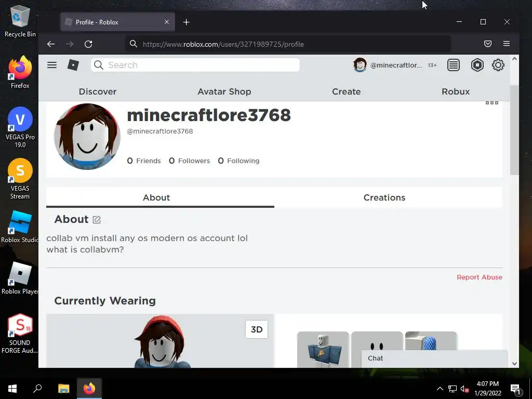Open the Roblox hamburger navigation menu
The image size is (532, 399).
click(x=52, y=65)
